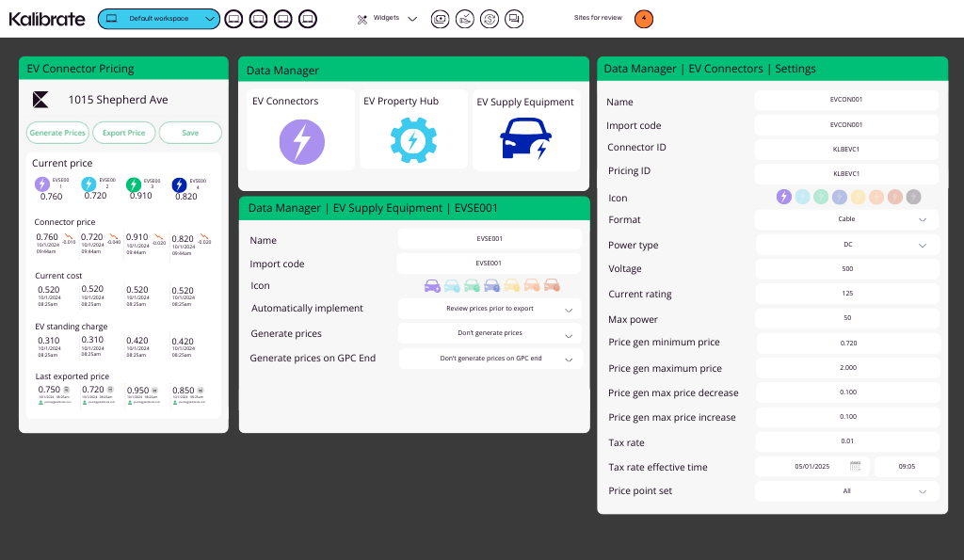Screen dimensions: 964x560
Task: Open the Power type dropdown
Action: coord(847,244)
